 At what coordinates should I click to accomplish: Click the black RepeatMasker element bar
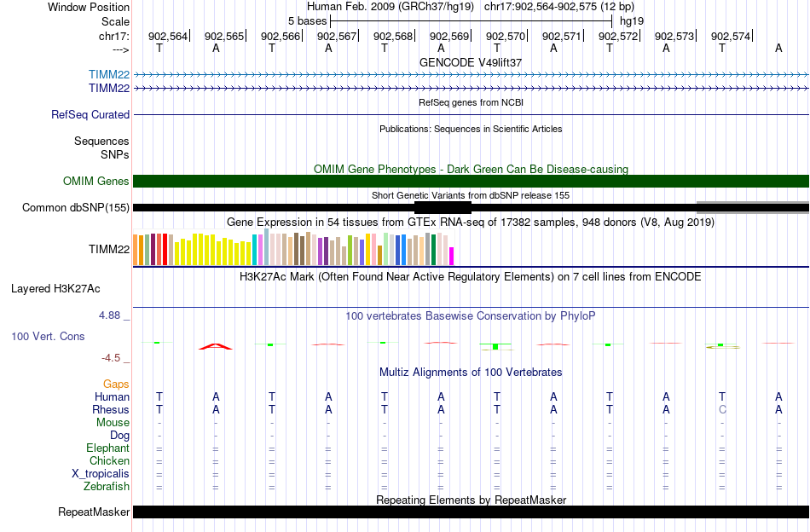[x=471, y=512]
